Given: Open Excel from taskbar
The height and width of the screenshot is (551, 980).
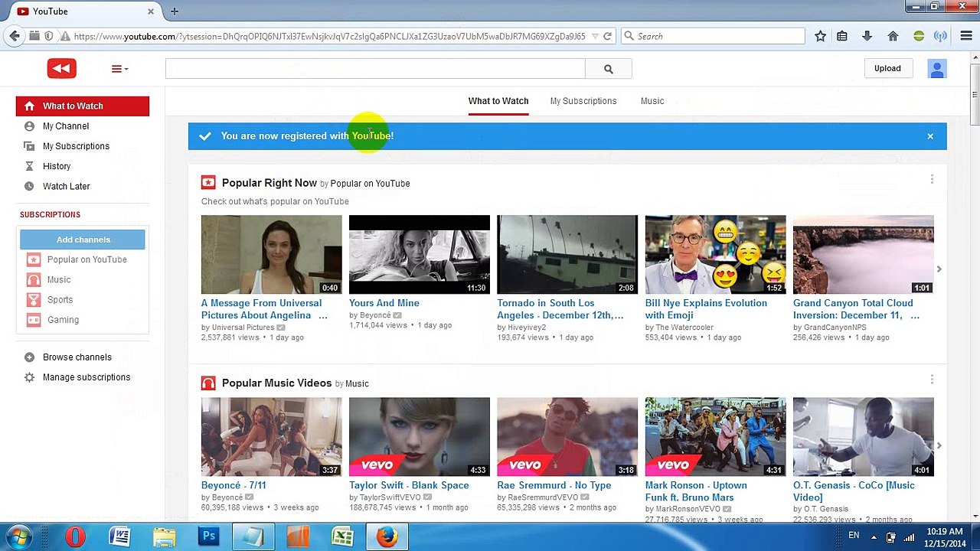Looking at the screenshot, I should coord(342,536).
